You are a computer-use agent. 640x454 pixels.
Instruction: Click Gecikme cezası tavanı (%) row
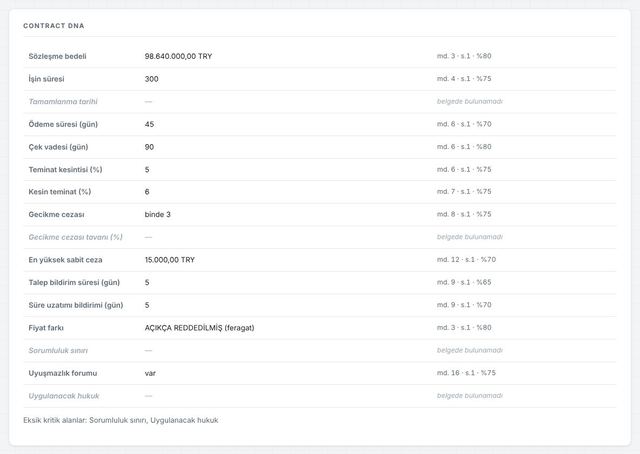click(320, 237)
